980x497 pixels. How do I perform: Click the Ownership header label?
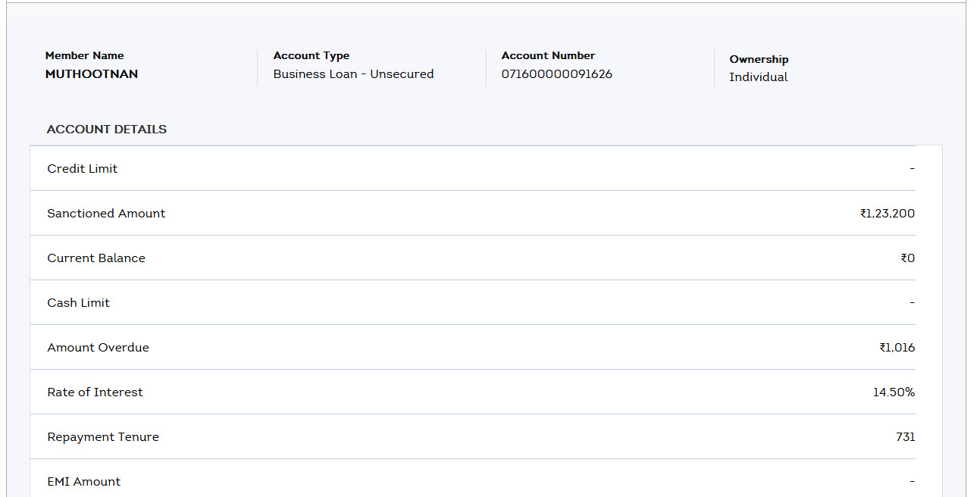[759, 59]
